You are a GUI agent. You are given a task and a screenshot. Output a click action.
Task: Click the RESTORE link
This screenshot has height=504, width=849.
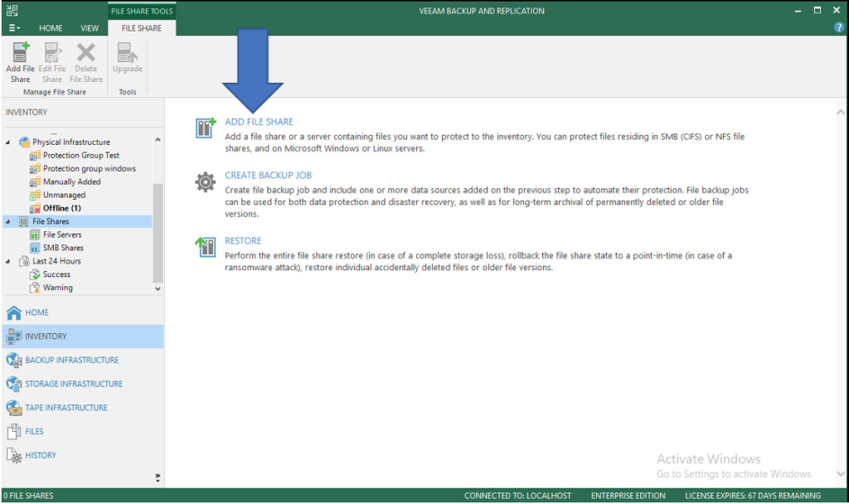point(243,241)
